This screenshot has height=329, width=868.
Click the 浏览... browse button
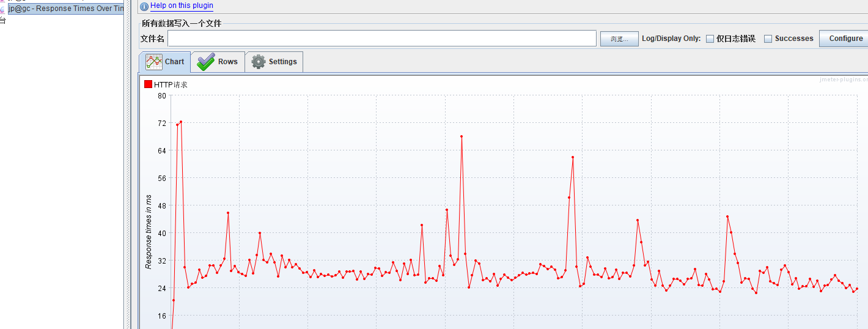(x=619, y=39)
